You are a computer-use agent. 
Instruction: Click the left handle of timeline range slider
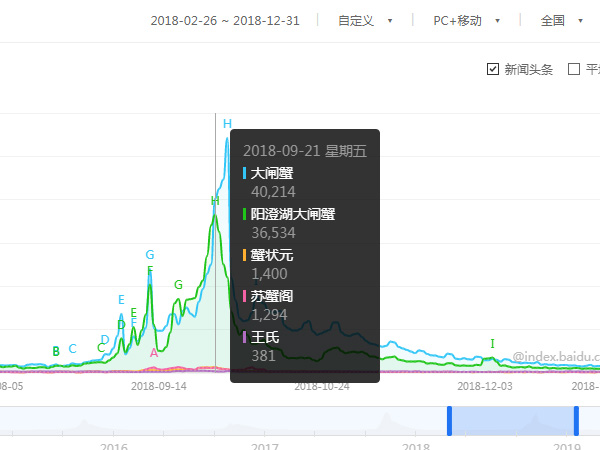point(450,421)
